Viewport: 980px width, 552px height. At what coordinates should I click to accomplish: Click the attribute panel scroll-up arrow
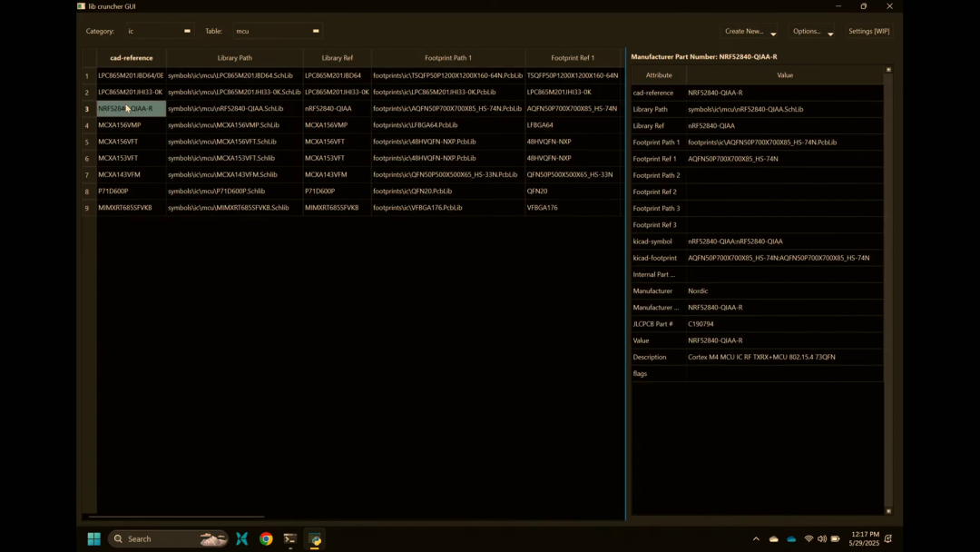click(888, 69)
